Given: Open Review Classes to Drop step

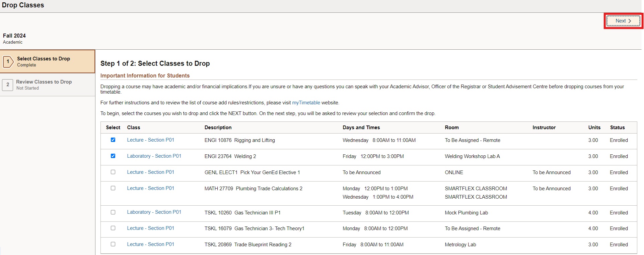Looking at the screenshot, I should click(44, 85).
